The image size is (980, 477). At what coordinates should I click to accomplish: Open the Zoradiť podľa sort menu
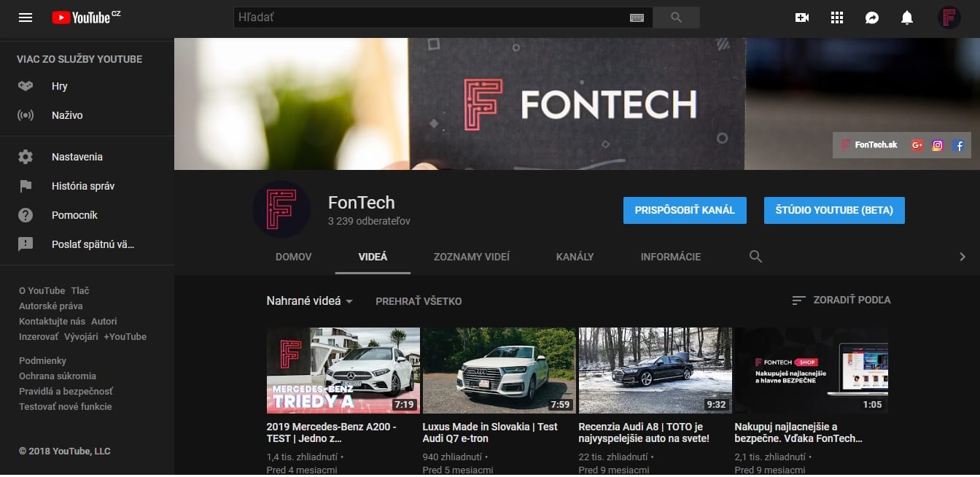click(841, 300)
